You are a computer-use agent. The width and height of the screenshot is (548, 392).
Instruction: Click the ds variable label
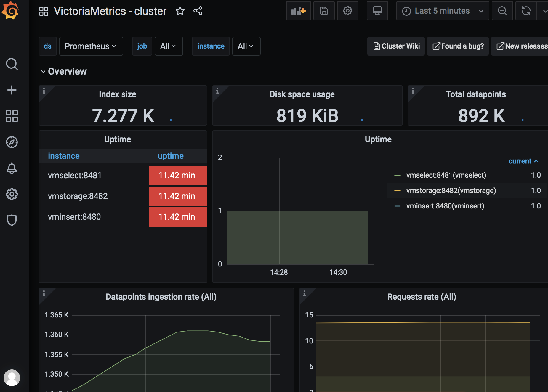pos(48,46)
